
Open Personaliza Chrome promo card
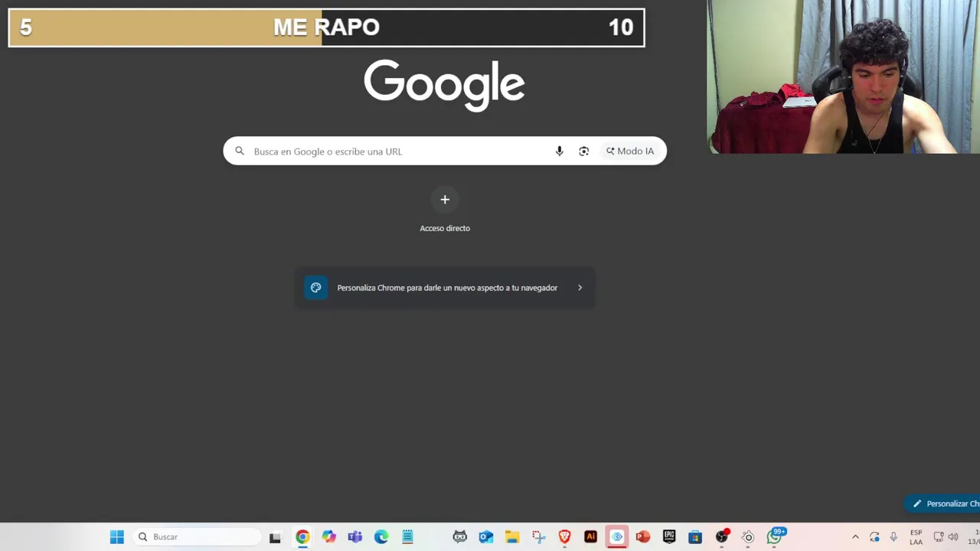click(x=445, y=288)
